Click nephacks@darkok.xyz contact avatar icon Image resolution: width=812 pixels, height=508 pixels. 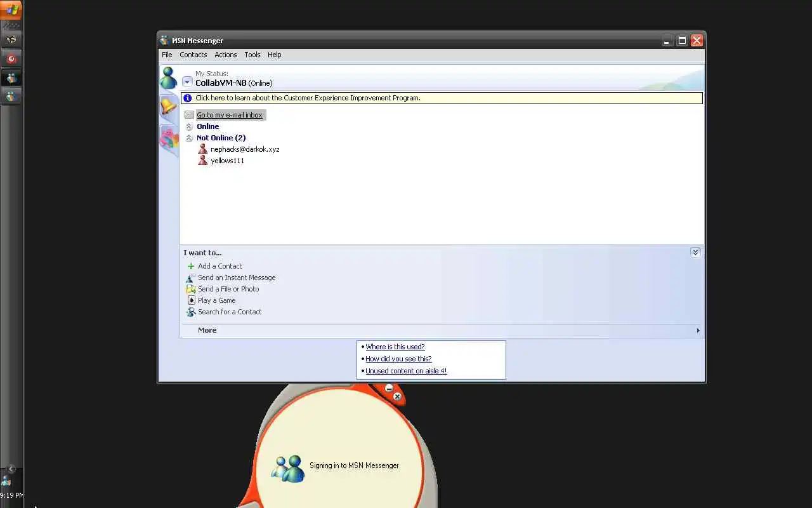(x=202, y=149)
